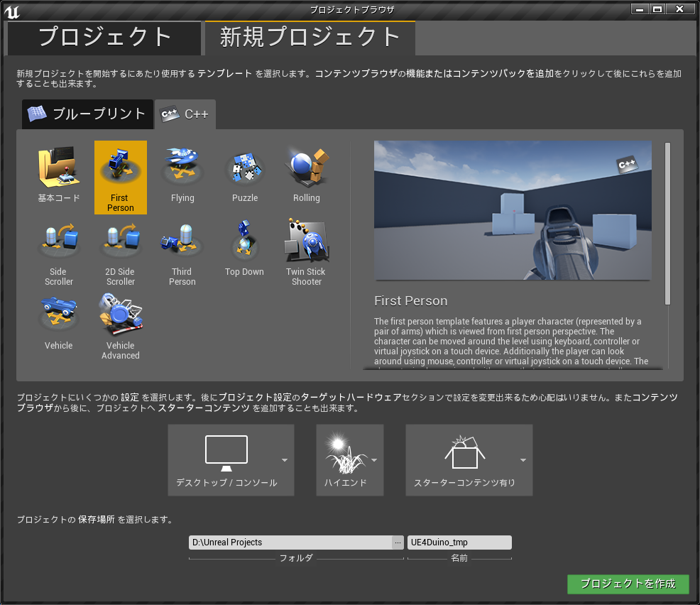The height and width of the screenshot is (605, 700).
Task: Close the project browser window
Action: [679, 9]
